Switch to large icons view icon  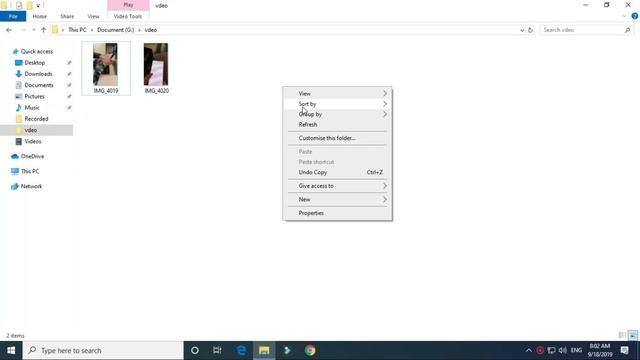click(633, 336)
